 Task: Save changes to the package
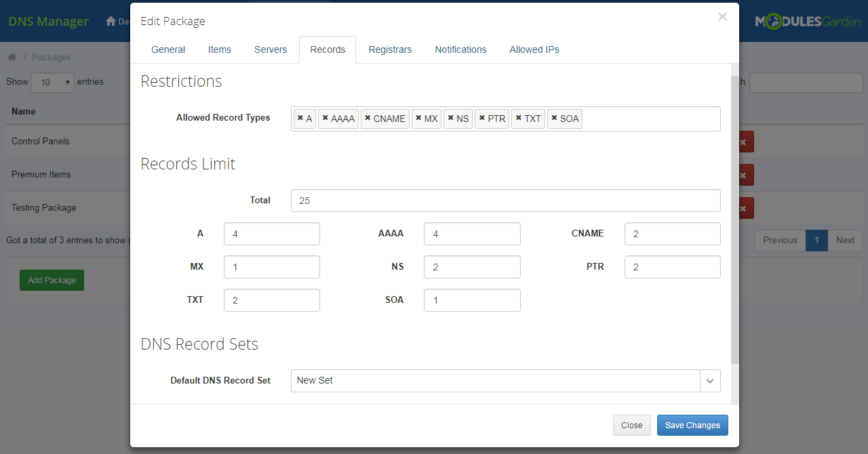692,425
